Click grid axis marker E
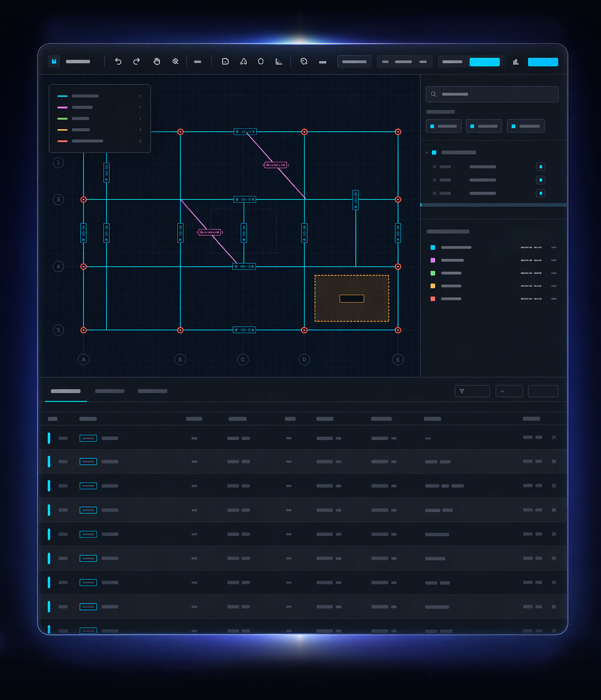 (398, 359)
